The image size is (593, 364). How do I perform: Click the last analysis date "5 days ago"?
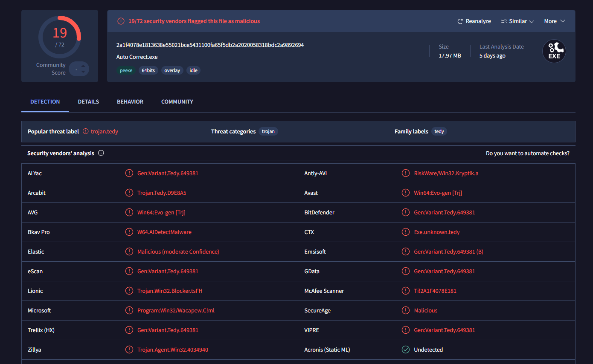pos(492,55)
